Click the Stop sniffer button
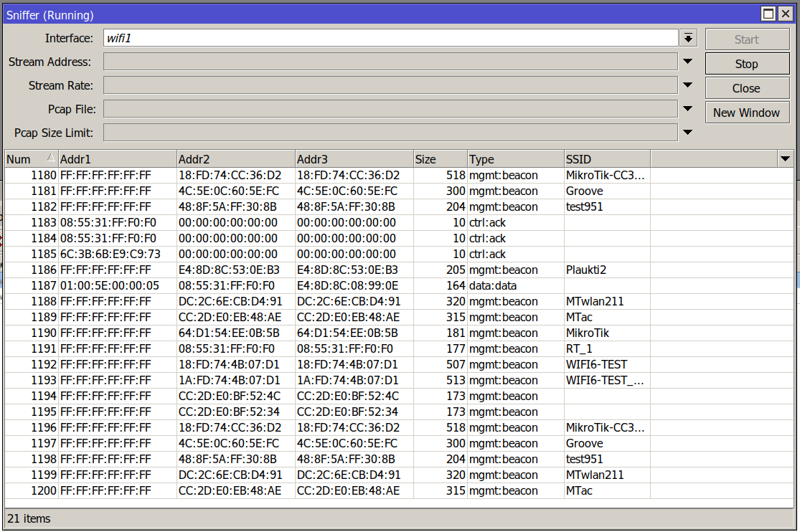800x532 pixels. click(x=746, y=64)
